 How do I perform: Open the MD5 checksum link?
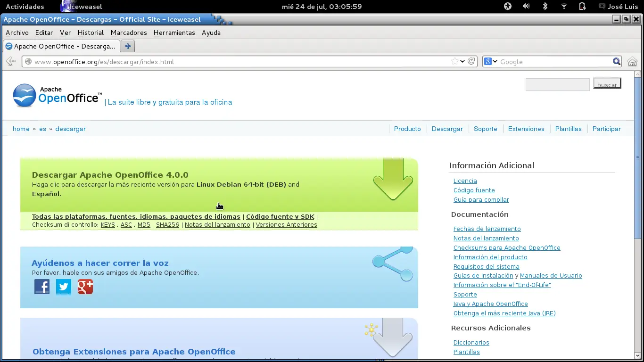pos(144,225)
